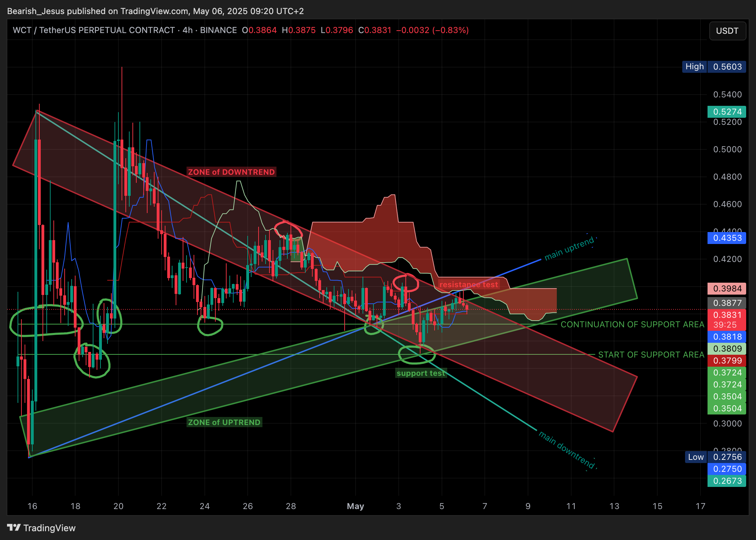
Task: Click the 0.5000 price axis label
Action: coord(727,149)
